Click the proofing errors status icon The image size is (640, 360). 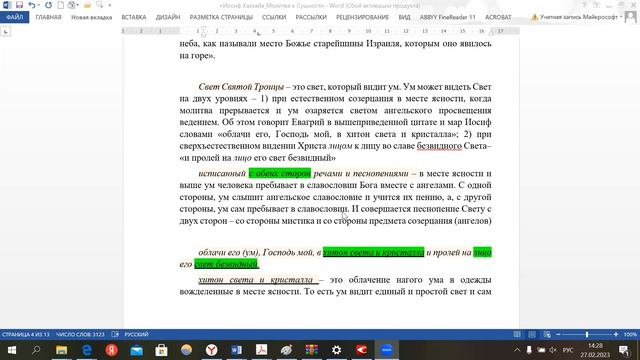click(115, 334)
